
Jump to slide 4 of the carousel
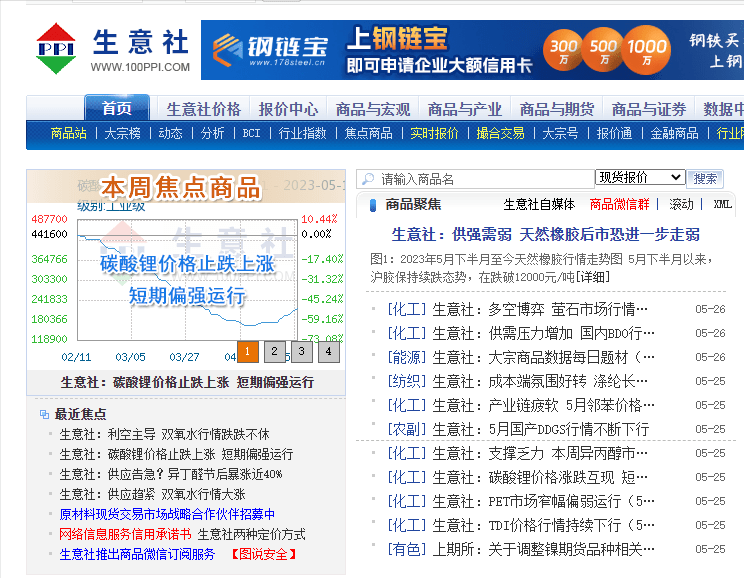tap(328, 351)
